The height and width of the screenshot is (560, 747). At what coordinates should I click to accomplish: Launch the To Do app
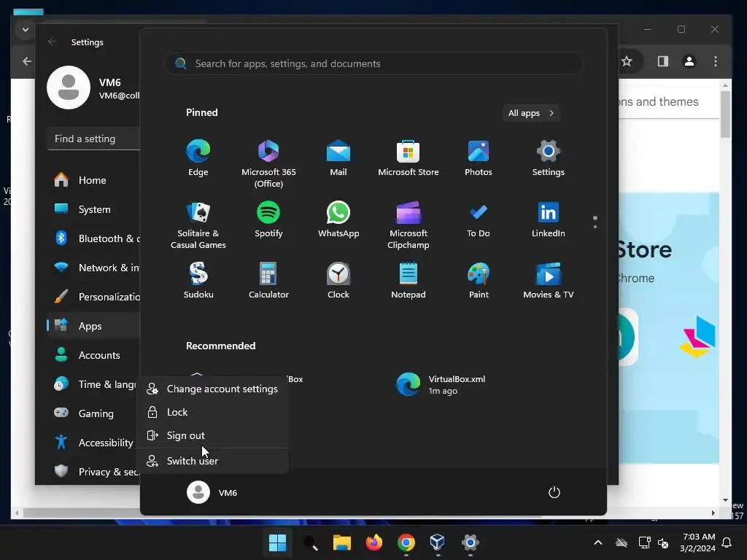tap(479, 219)
